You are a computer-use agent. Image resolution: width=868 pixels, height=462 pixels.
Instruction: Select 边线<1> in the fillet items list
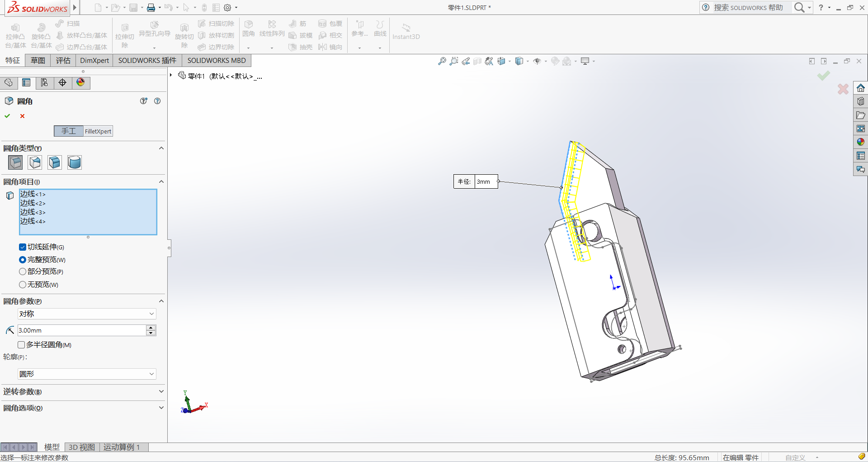pos(33,194)
